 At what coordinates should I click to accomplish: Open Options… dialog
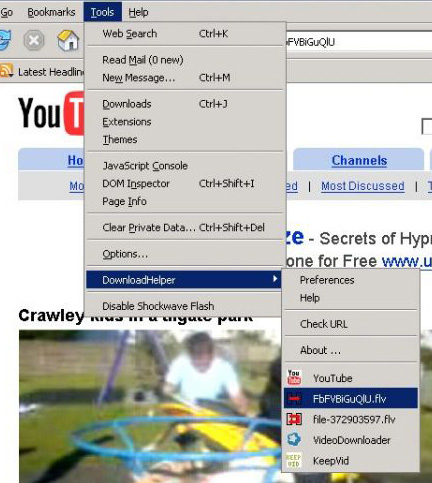(185, 254)
